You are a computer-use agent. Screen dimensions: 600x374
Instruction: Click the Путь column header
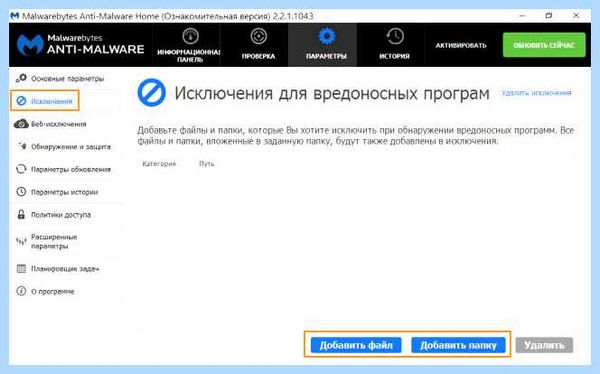pos(207,164)
